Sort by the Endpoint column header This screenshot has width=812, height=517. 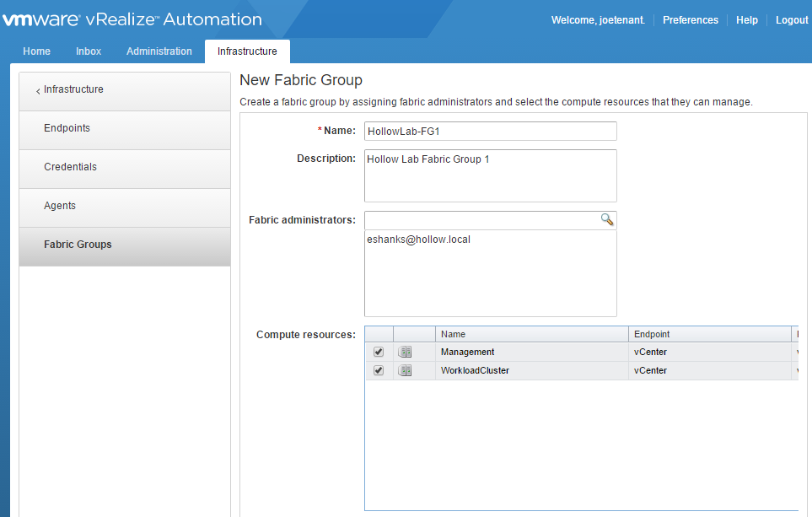(710, 334)
